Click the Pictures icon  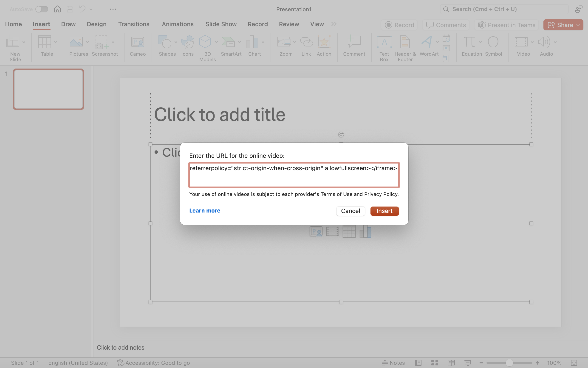point(76,42)
